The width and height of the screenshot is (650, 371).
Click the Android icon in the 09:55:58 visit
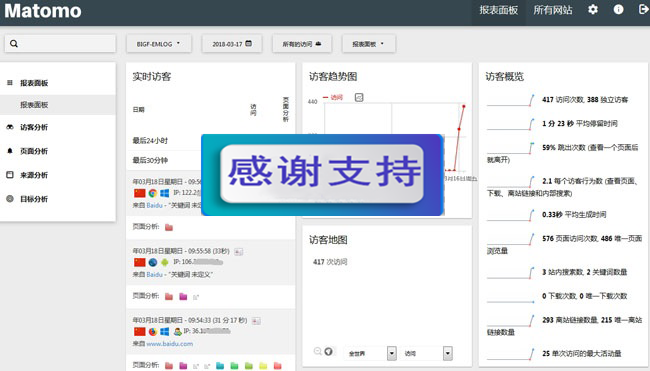click(x=165, y=262)
